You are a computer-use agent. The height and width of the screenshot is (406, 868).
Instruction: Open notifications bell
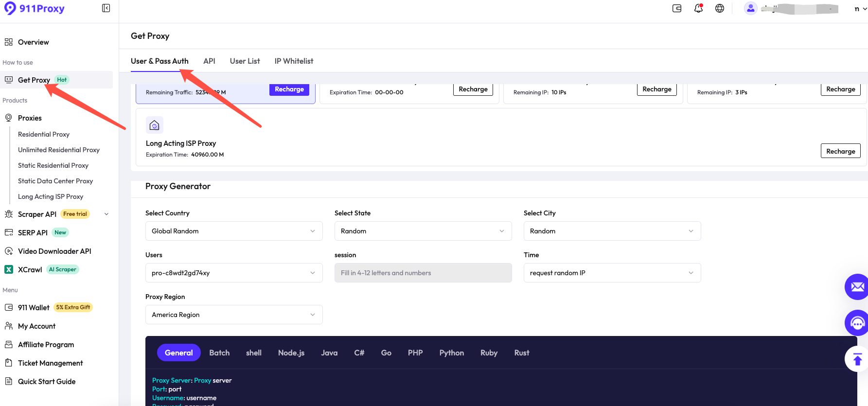(x=698, y=8)
